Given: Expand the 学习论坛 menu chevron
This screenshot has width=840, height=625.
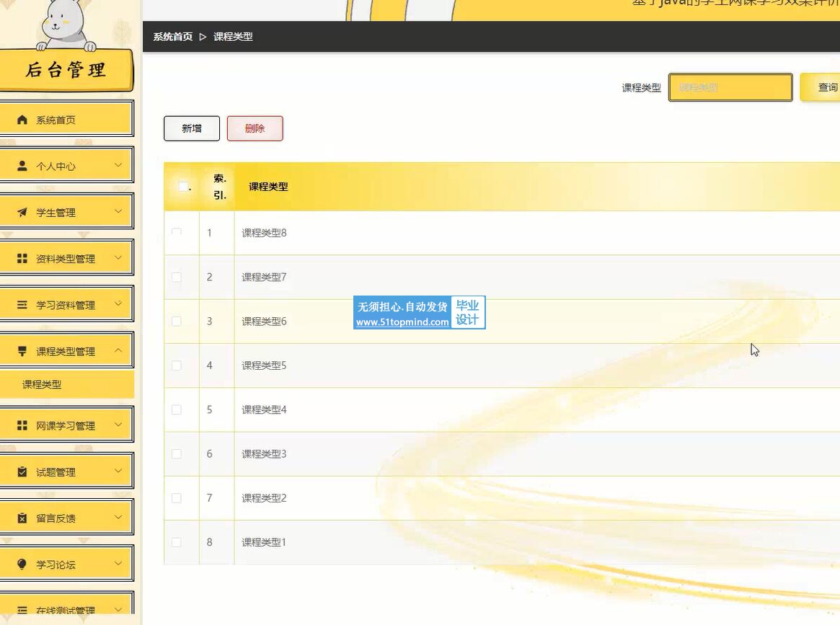Looking at the screenshot, I should click(118, 563).
